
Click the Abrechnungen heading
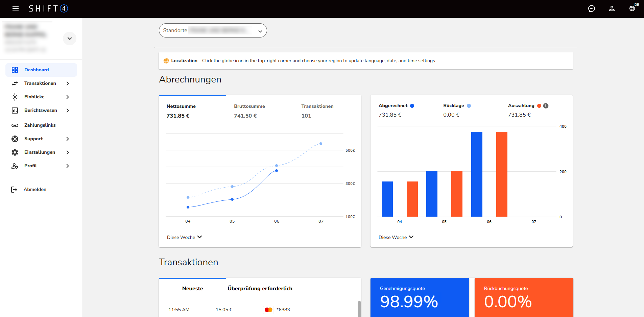190,79
